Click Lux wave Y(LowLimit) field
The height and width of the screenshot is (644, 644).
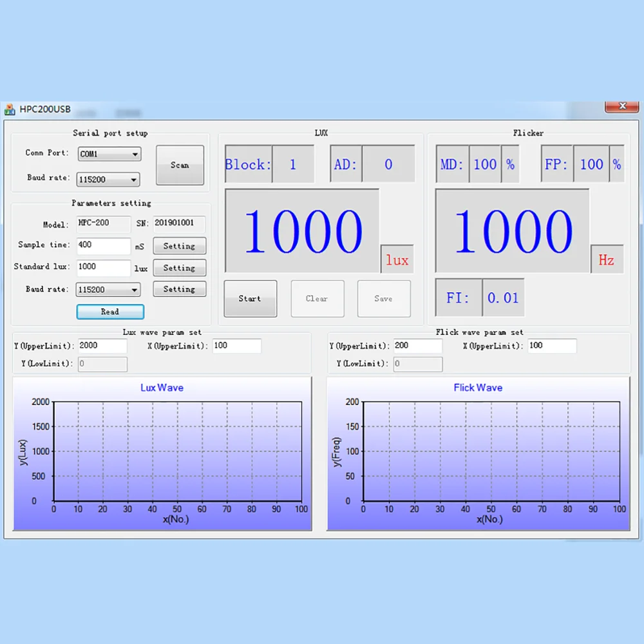click(x=102, y=364)
